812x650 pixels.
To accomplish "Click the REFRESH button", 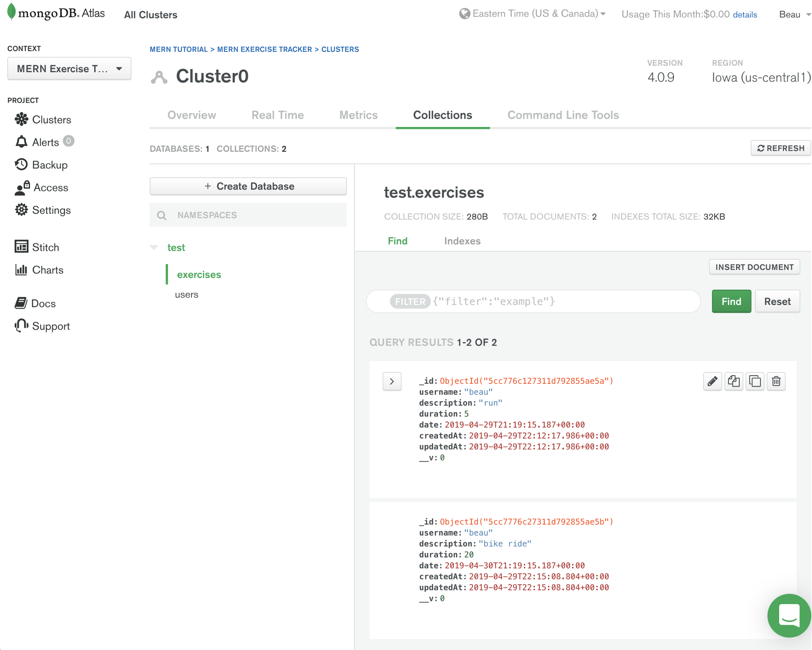I will click(781, 148).
